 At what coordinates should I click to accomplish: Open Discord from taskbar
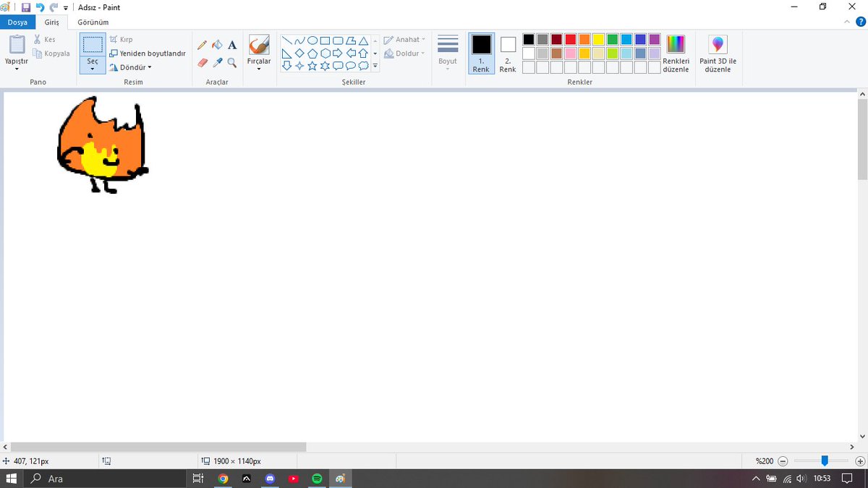tap(270, 479)
